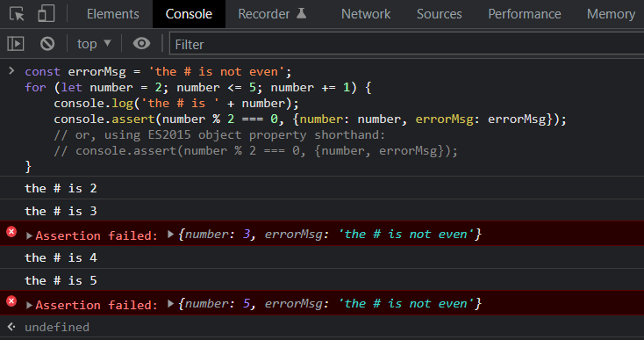Click the 'Assertion failed:' text for number 3
The height and width of the screenshot is (340, 644).
[97, 235]
